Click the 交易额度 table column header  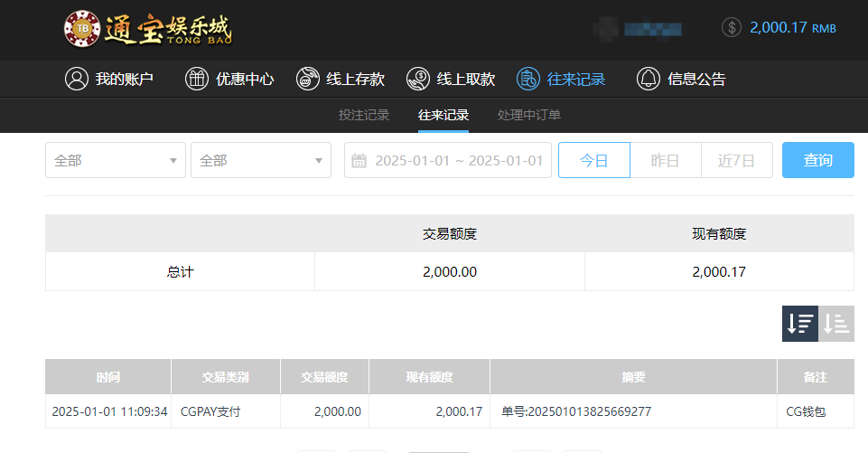coord(324,377)
